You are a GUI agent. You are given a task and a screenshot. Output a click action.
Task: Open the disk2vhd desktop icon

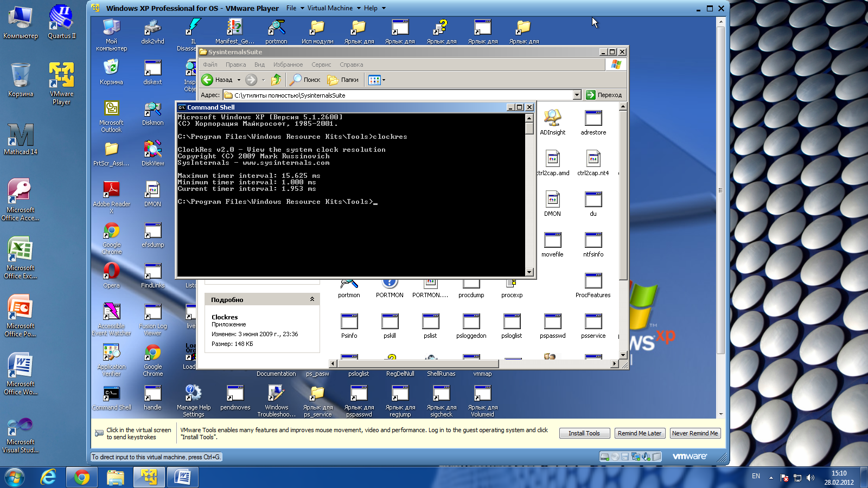point(152,31)
